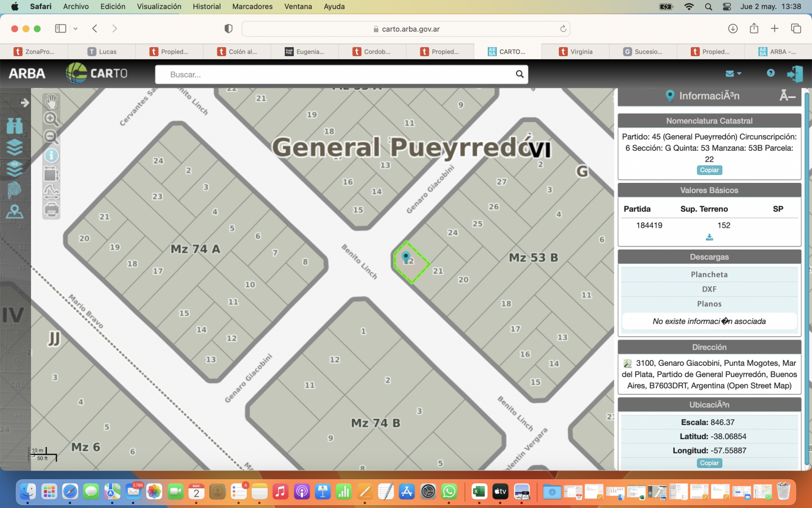
Task: Click the privacy shield icon
Action: (x=228, y=28)
